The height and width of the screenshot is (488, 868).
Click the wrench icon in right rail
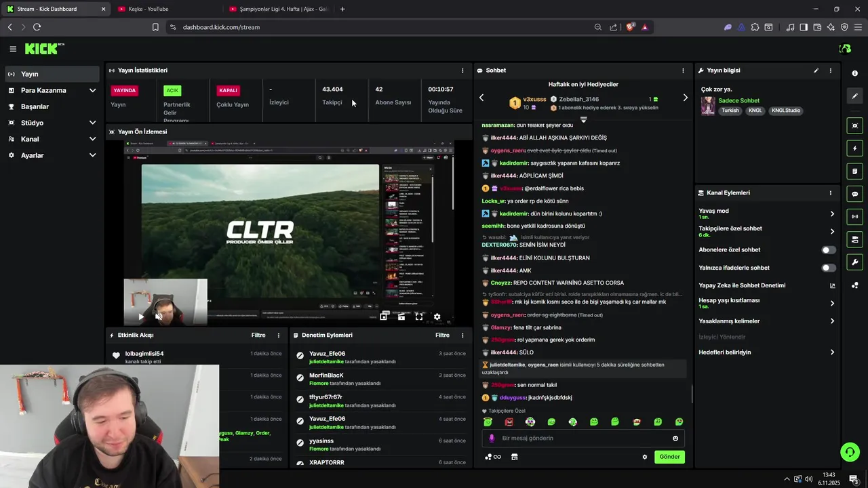point(854,262)
